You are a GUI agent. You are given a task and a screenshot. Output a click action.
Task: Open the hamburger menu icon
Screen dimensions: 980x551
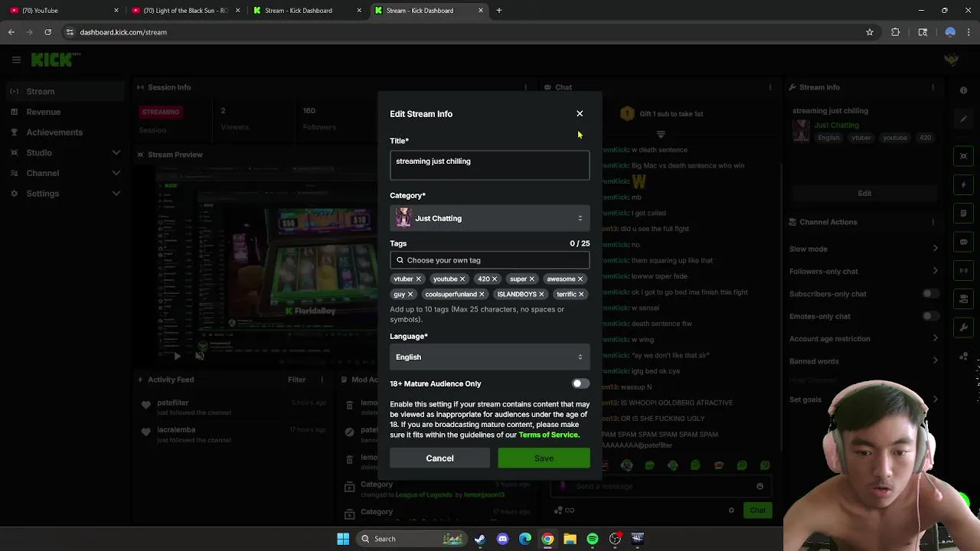coord(16,60)
